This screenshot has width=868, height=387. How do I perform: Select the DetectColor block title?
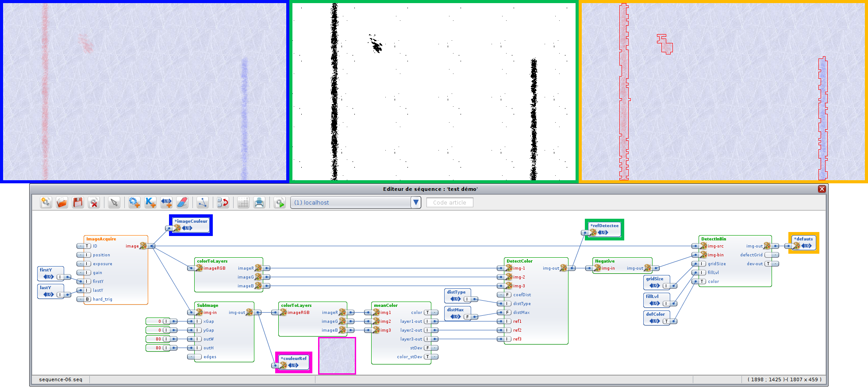pos(519,261)
